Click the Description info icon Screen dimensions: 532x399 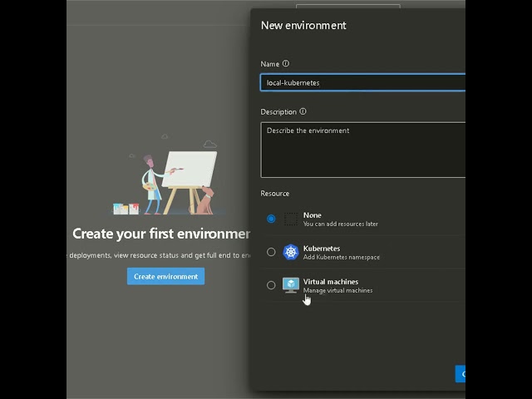(303, 111)
